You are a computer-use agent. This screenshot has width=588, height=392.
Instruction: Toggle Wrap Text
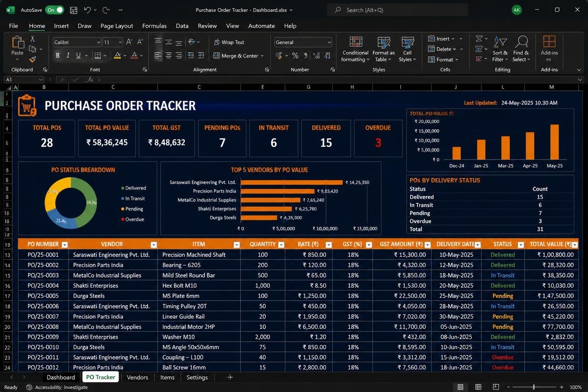(x=229, y=42)
